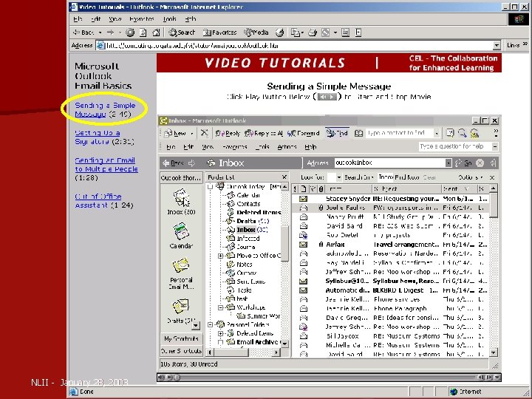Open the IE Media pane
Image resolution: width=532 pixels, height=399 pixels.
[256, 33]
